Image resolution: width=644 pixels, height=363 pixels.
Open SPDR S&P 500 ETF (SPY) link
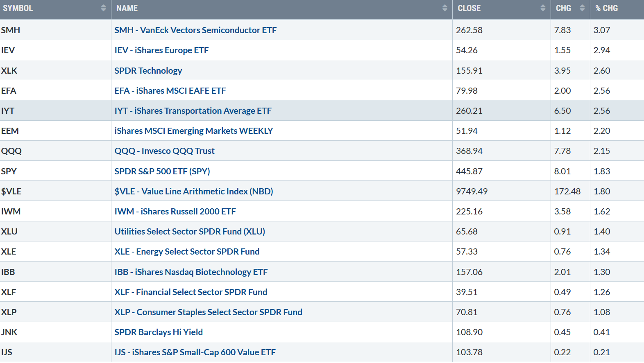pos(162,171)
